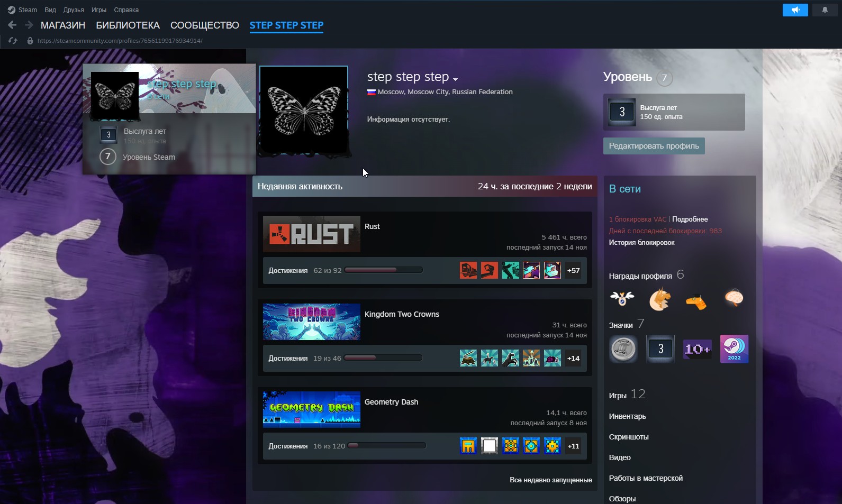The height and width of the screenshot is (504, 842).
Task: Open the notifications bell
Action: click(x=825, y=10)
